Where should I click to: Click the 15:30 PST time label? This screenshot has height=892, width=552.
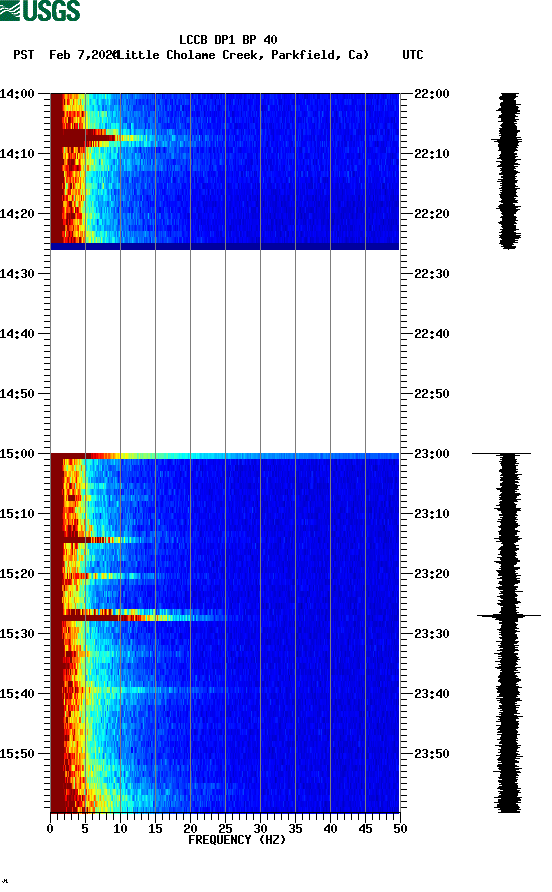click(x=18, y=634)
